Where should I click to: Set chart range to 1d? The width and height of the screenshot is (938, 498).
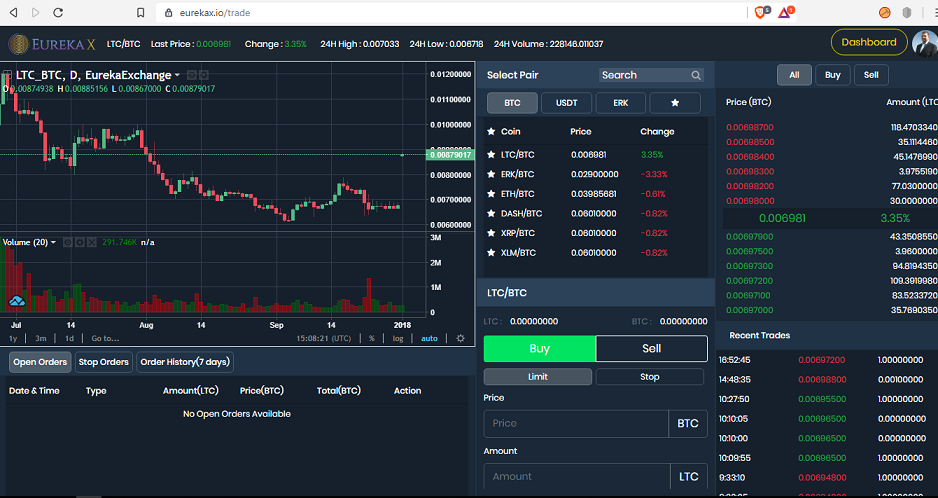pos(69,338)
